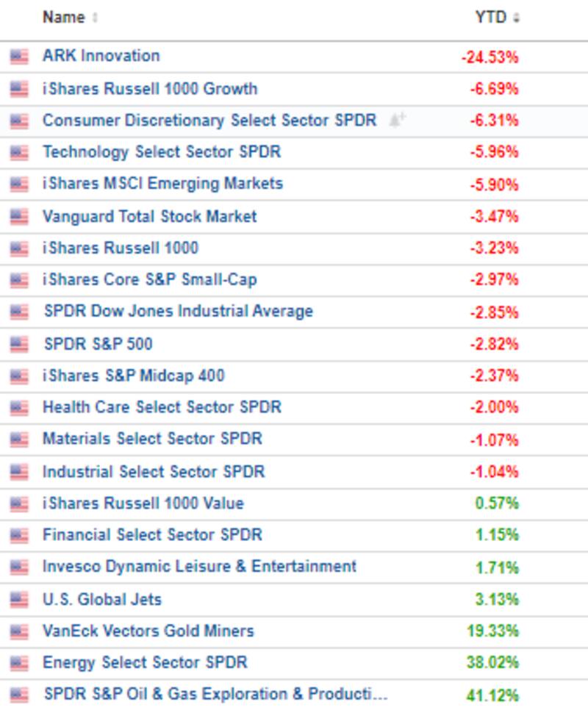Sort the table by the YTD column
588x724 pixels.
click(x=491, y=18)
